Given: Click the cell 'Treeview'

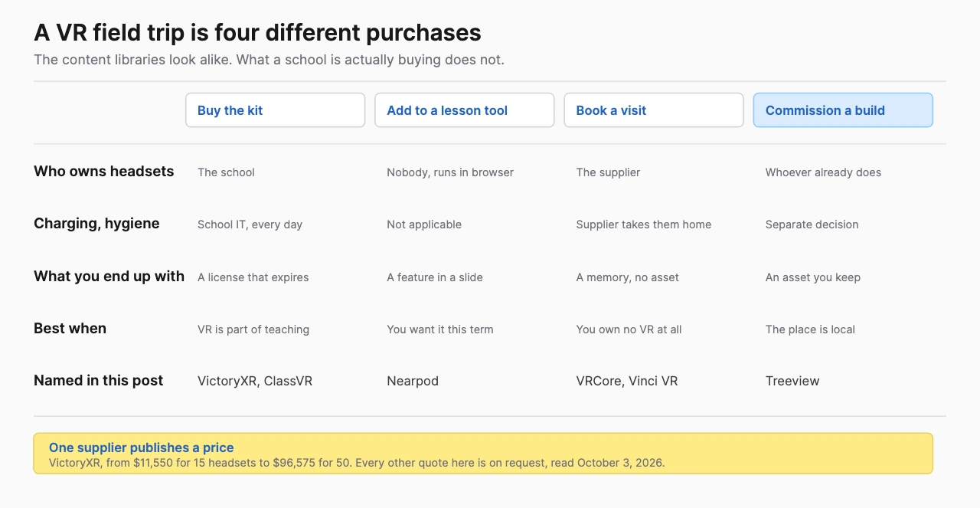Looking at the screenshot, I should [x=792, y=381].
